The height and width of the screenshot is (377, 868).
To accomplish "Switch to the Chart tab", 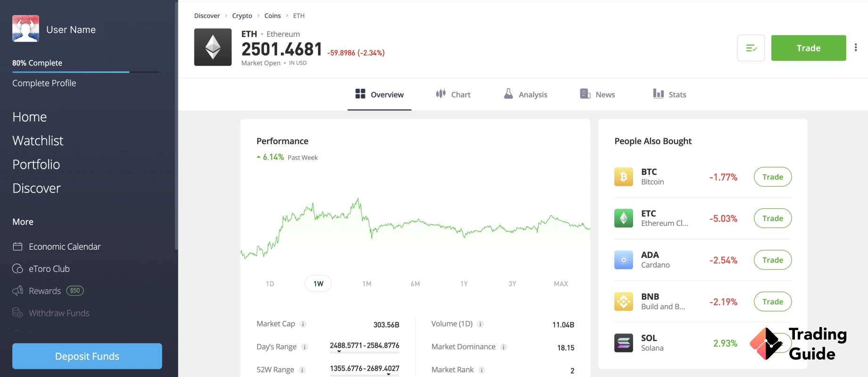I will click(453, 95).
